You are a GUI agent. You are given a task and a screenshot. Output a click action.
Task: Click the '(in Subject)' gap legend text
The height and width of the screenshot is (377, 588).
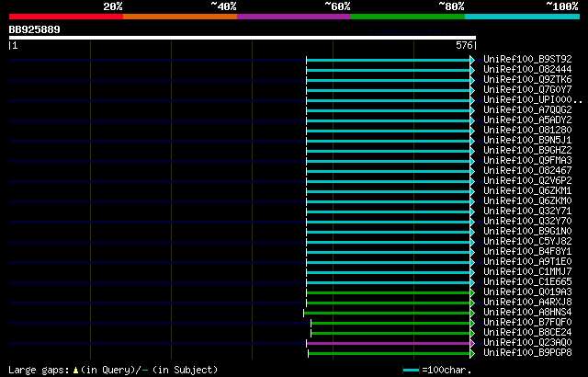pyautogui.click(x=186, y=370)
